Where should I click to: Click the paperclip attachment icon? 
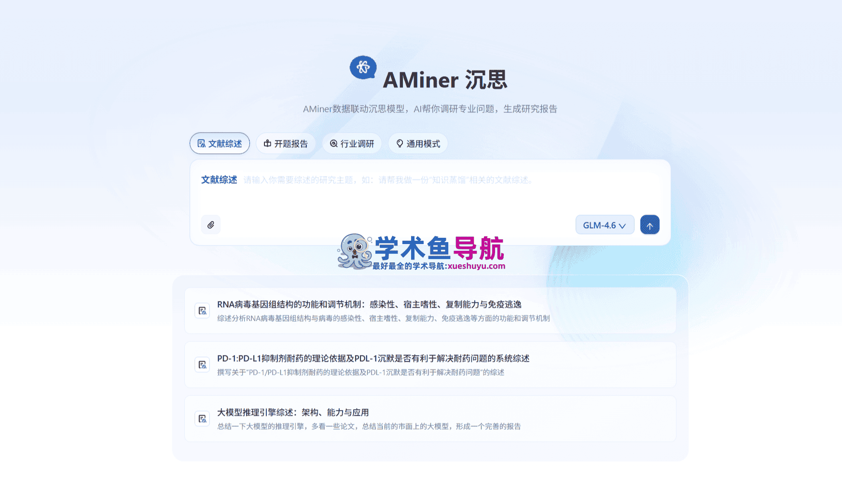211,225
